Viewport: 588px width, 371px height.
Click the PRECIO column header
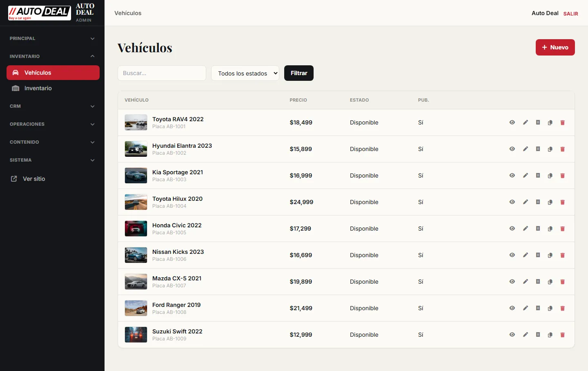click(298, 100)
